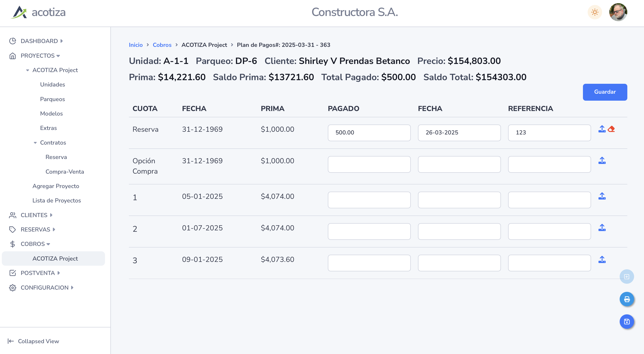Click the Guardar button
Screen dimensions: 644x354
(x=605, y=92)
